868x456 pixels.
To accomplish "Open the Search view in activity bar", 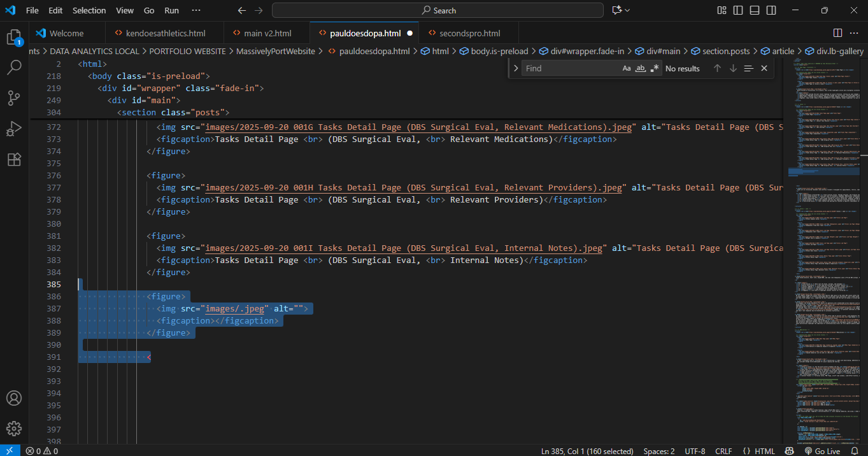I will (14, 68).
